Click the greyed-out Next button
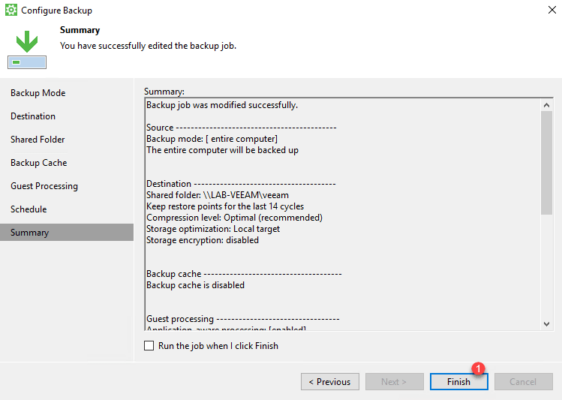Viewport: 562px width, 400px height. 394,382
